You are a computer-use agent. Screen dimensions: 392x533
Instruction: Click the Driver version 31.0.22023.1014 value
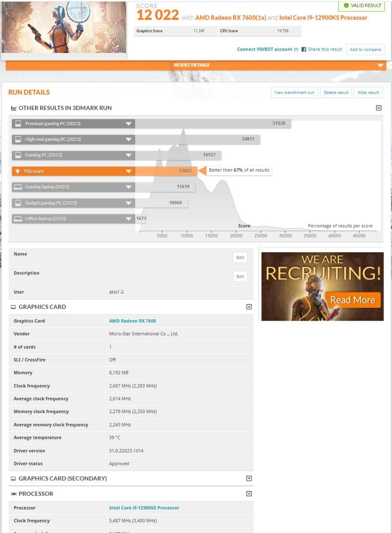[126, 451]
